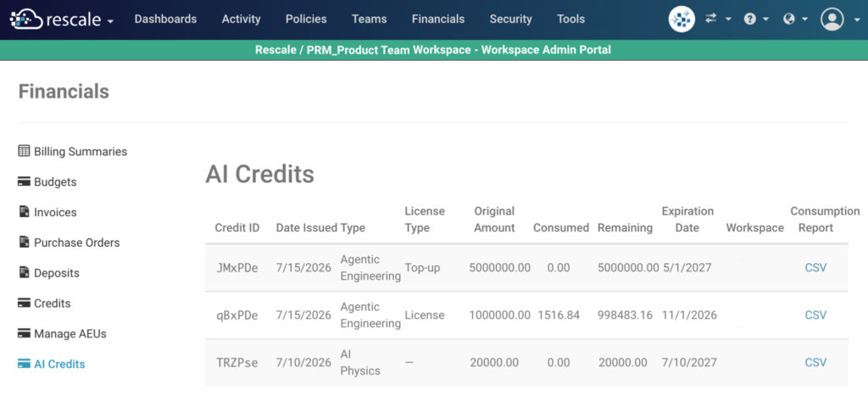Open the user profile avatar icon

[832, 20]
